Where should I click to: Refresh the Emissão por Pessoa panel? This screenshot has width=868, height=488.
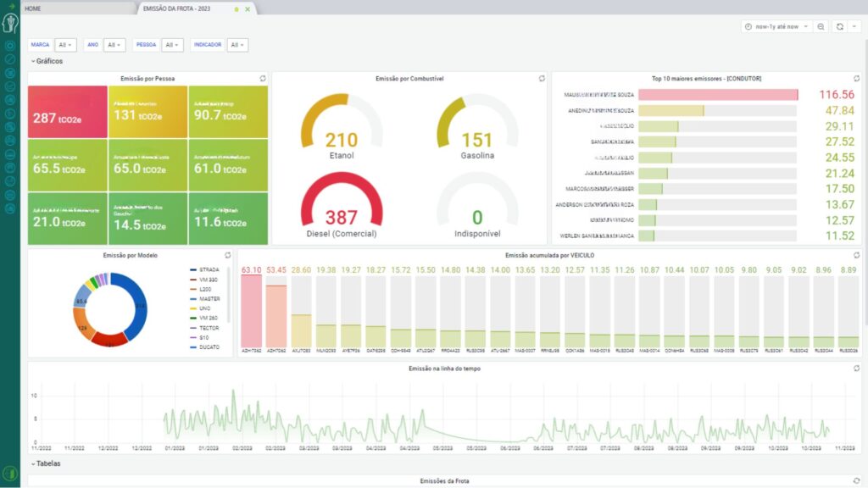point(263,78)
